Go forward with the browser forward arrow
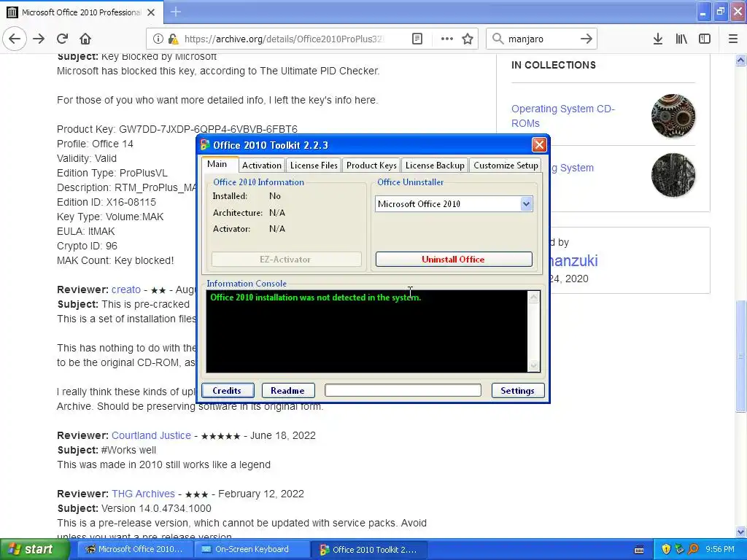Image resolution: width=747 pixels, height=560 pixels. pos(39,39)
